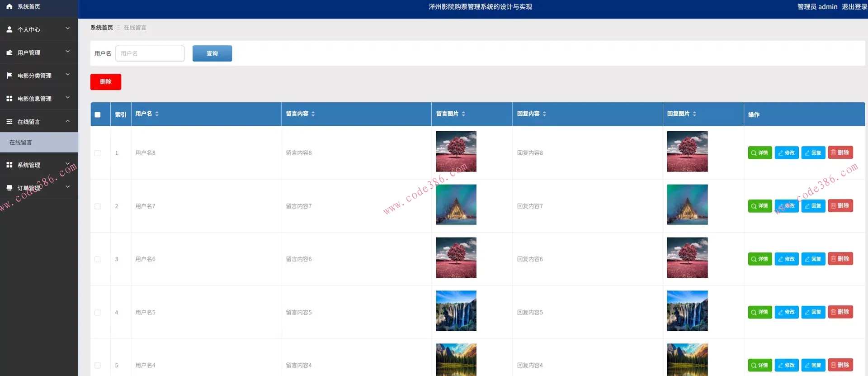Open 详情 for 用户名7 row
Viewport: 868px width, 376px height.
click(x=760, y=206)
